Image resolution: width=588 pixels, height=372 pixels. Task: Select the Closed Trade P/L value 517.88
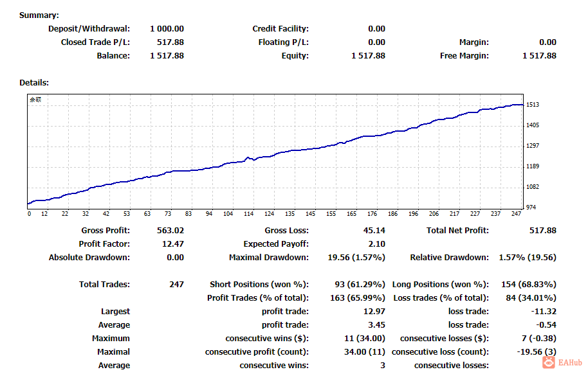[x=170, y=42]
